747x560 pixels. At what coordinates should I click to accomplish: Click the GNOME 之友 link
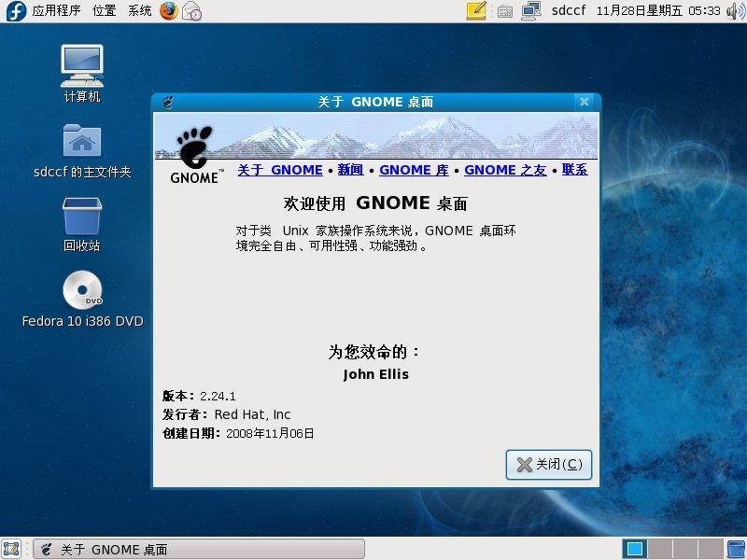point(505,170)
